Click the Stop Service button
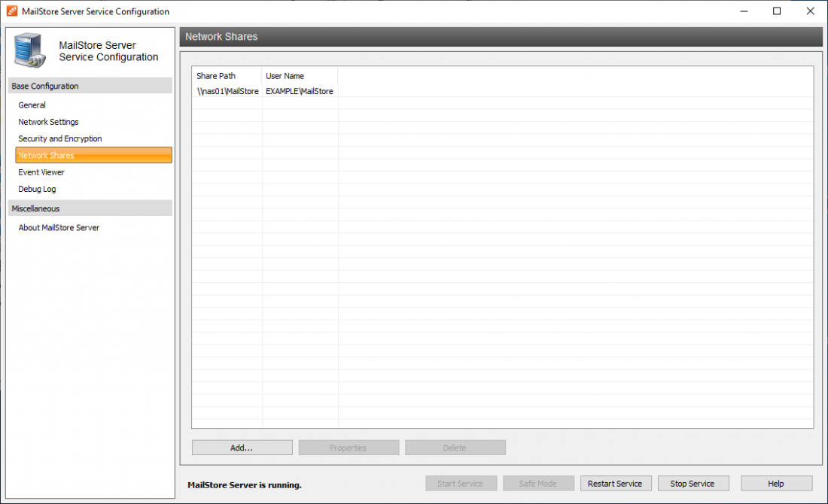This screenshot has height=504, width=828. coord(693,483)
